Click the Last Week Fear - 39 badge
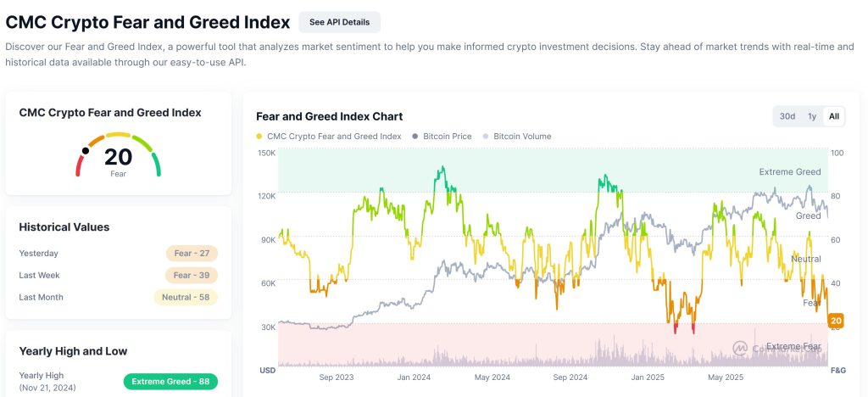Viewport: 868px width, 397px height. coord(192,275)
